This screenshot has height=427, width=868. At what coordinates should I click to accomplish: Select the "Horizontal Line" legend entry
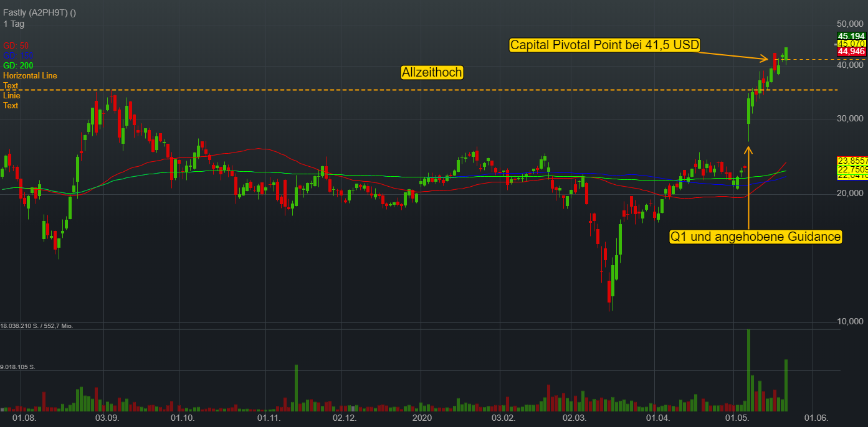[30, 75]
